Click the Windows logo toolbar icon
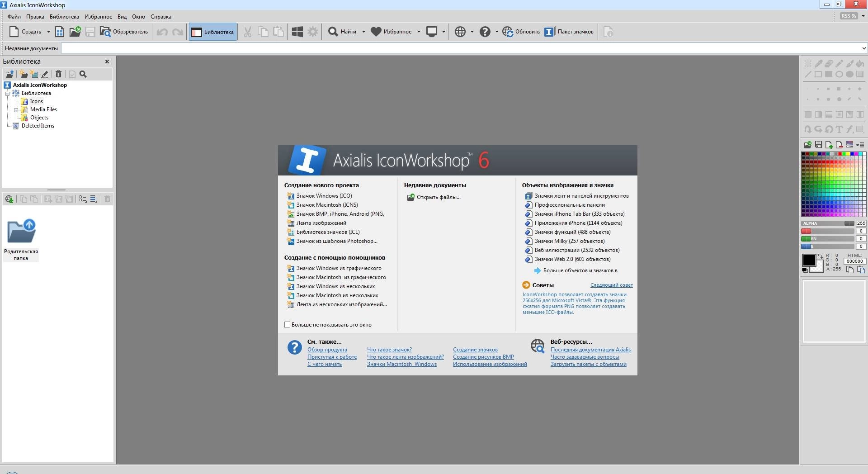This screenshot has width=868, height=474. point(297,32)
